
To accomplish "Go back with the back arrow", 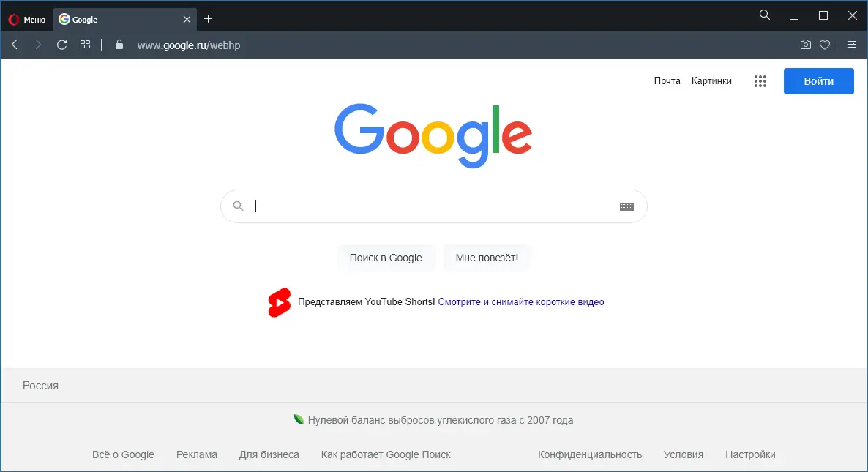I will pos(15,45).
